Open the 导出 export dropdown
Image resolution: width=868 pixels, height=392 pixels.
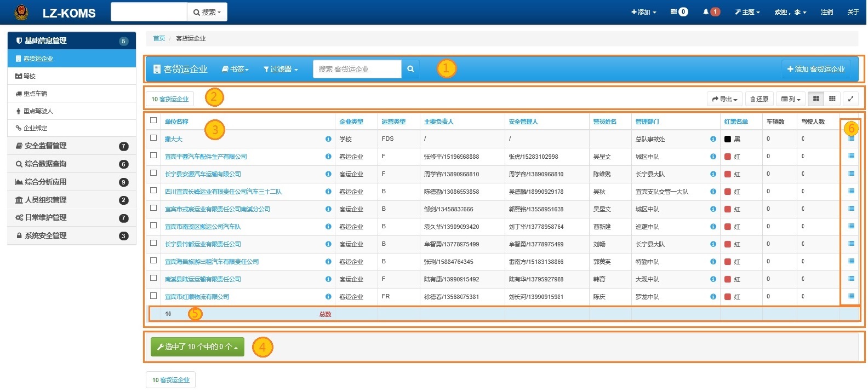pyautogui.click(x=724, y=99)
